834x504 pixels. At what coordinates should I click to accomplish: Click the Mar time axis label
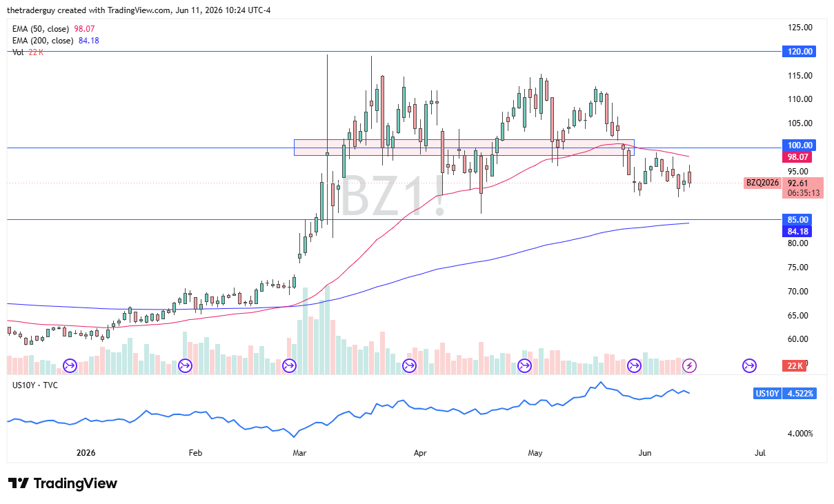[299, 453]
